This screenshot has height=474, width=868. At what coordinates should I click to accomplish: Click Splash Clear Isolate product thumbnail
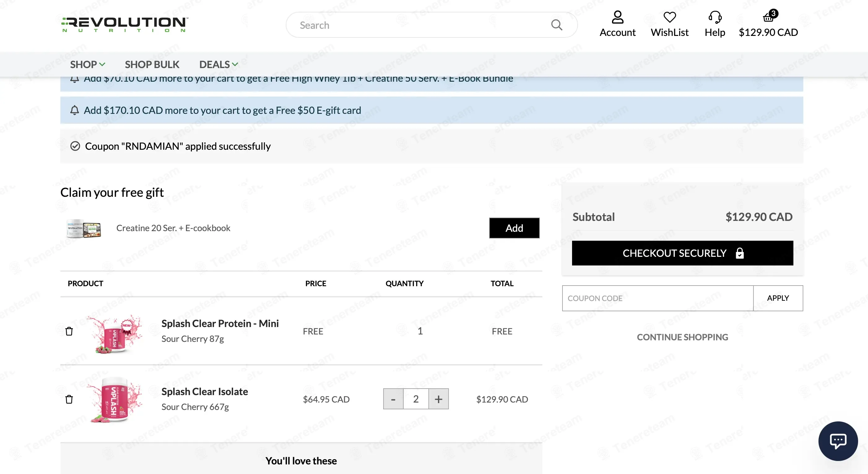[x=114, y=399]
